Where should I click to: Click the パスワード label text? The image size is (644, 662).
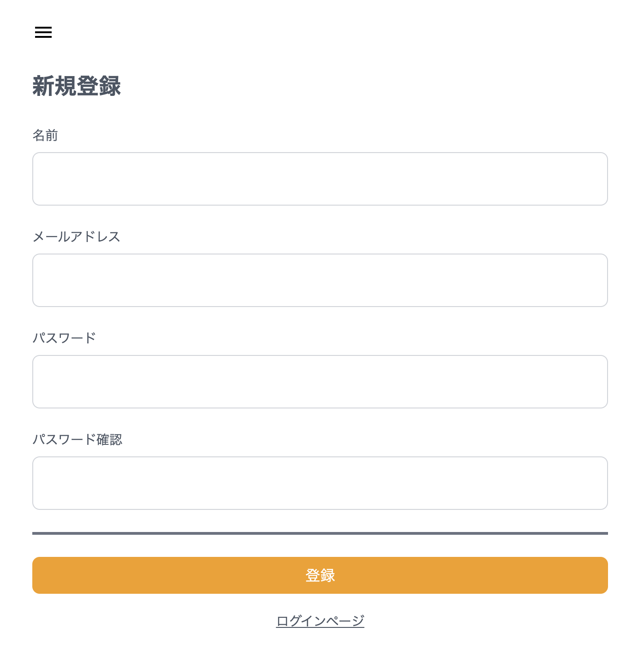[64, 338]
